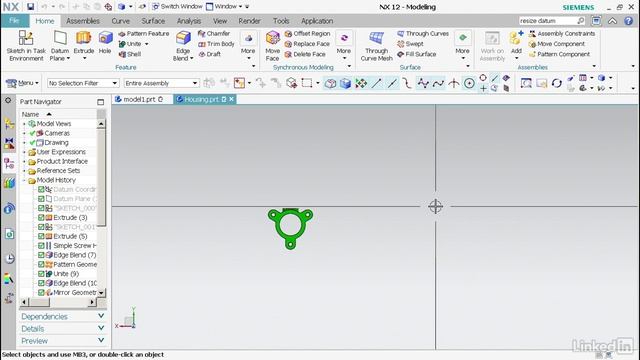Toggle checkbox for Edge Blend (7)
The image size is (640, 360).
(41, 255)
